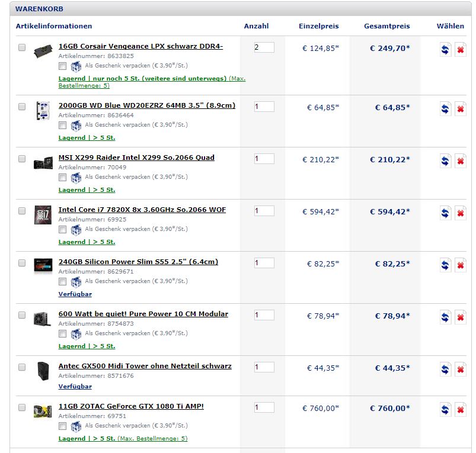Check the Intel Core i7 row checkbox
Screen dimensions: 476x453
click(x=22, y=211)
